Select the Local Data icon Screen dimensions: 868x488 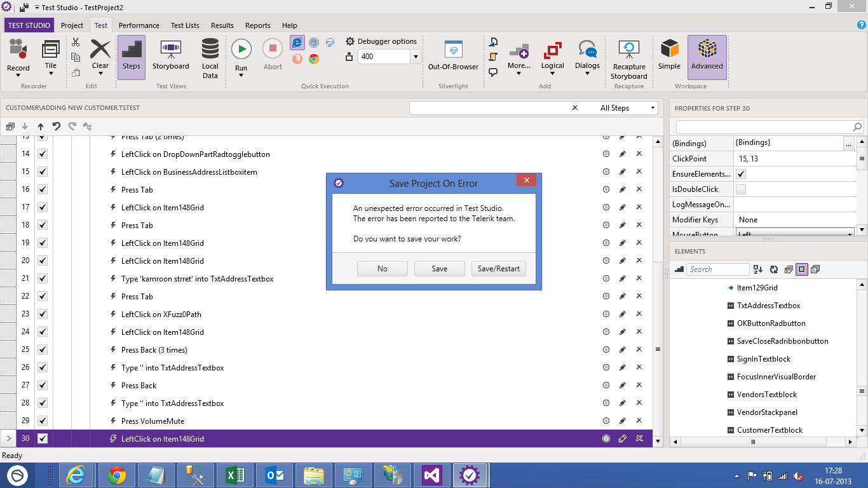[x=210, y=49]
